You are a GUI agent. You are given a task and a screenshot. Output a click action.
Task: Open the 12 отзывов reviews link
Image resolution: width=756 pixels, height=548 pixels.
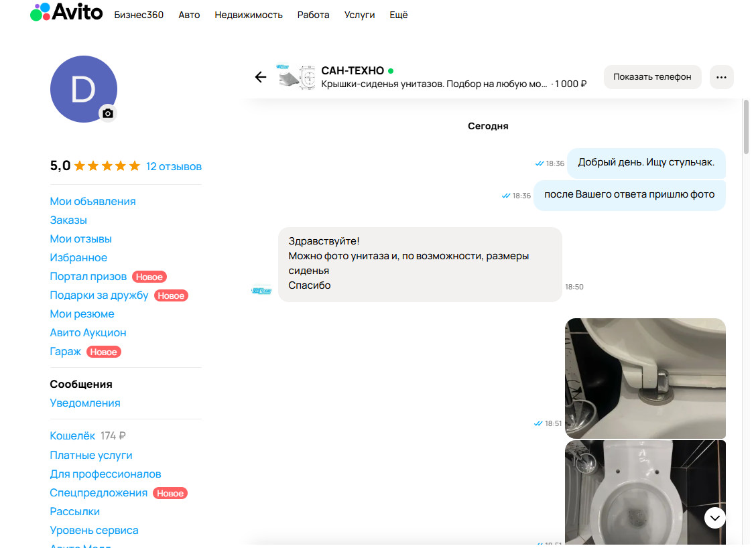click(x=174, y=166)
